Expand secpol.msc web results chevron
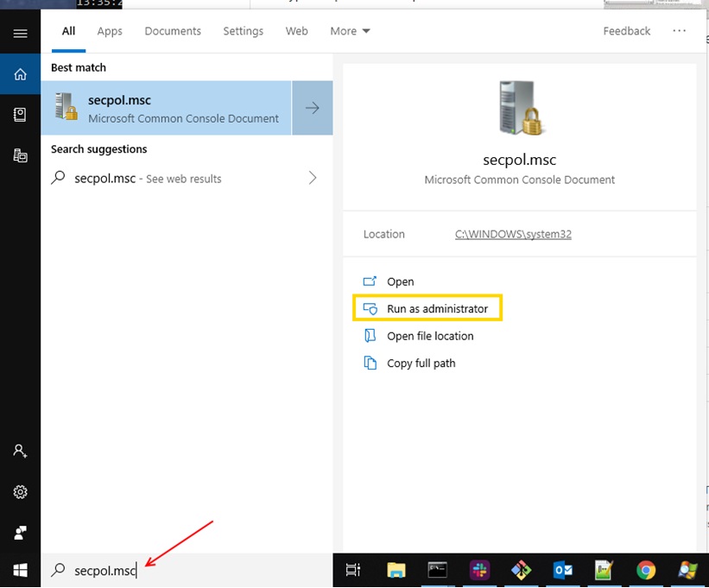The height and width of the screenshot is (588, 709). click(x=313, y=179)
